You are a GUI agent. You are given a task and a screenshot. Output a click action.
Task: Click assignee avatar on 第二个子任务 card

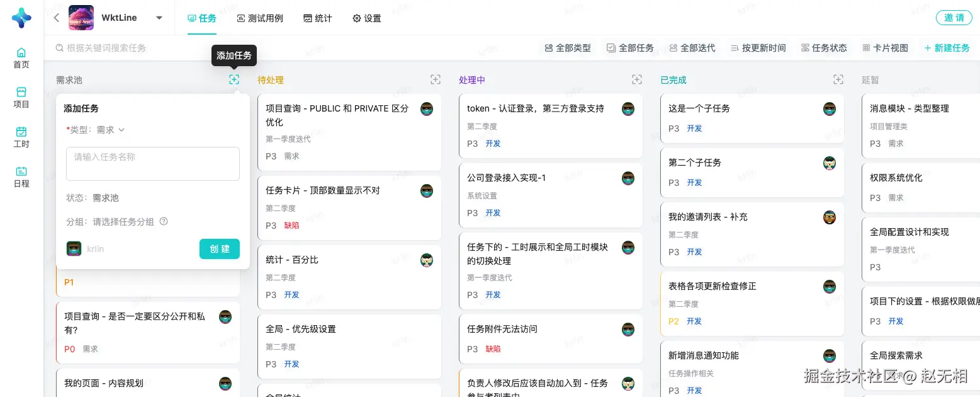click(830, 163)
